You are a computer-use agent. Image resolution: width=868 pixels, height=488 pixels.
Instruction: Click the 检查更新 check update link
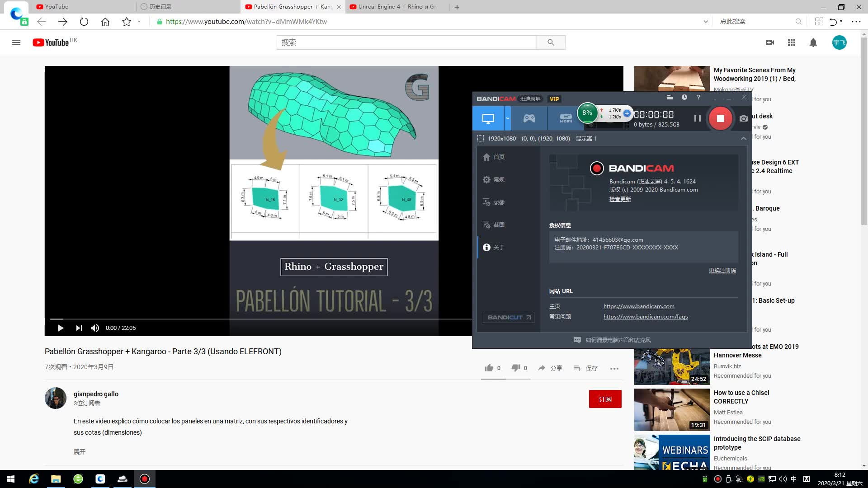click(x=620, y=199)
